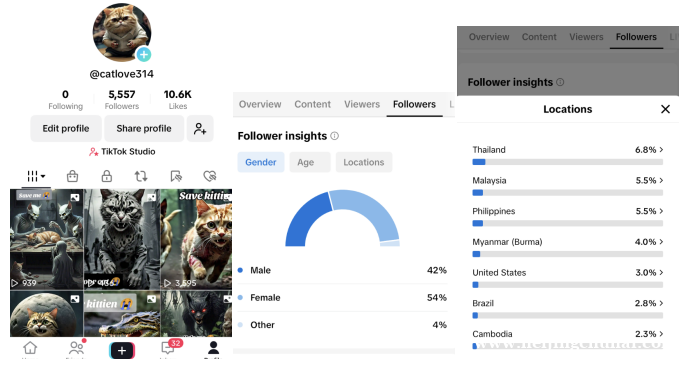Viewport: 683px width, 369px height.
Task: Expand the United States 3.0% row
Action: [568, 278]
